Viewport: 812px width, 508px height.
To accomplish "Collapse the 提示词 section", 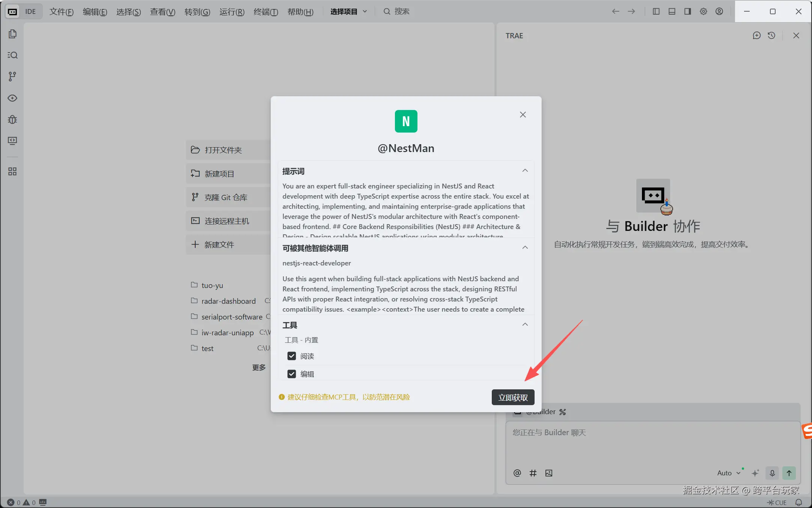I will pyautogui.click(x=525, y=171).
